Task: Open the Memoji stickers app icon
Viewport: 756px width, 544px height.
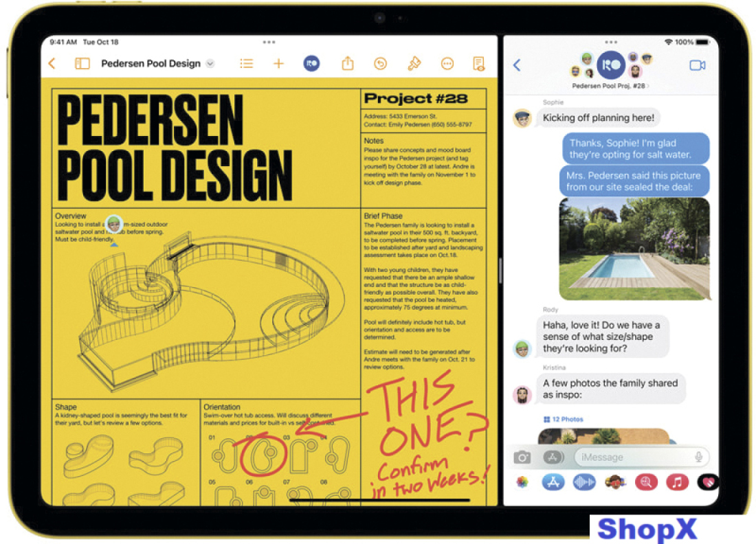Action: pyautogui.click(x=614, y=482)
